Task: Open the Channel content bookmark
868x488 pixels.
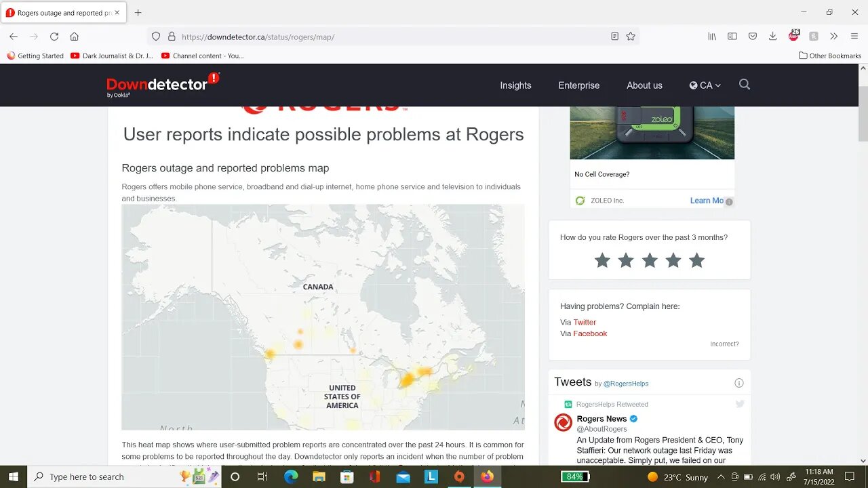Action: coord(203,56)
